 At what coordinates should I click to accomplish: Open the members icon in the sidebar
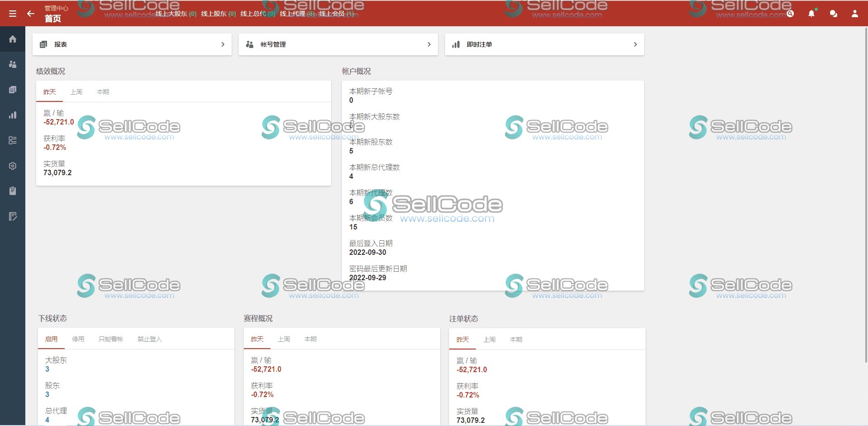click(x=12, y=64)
